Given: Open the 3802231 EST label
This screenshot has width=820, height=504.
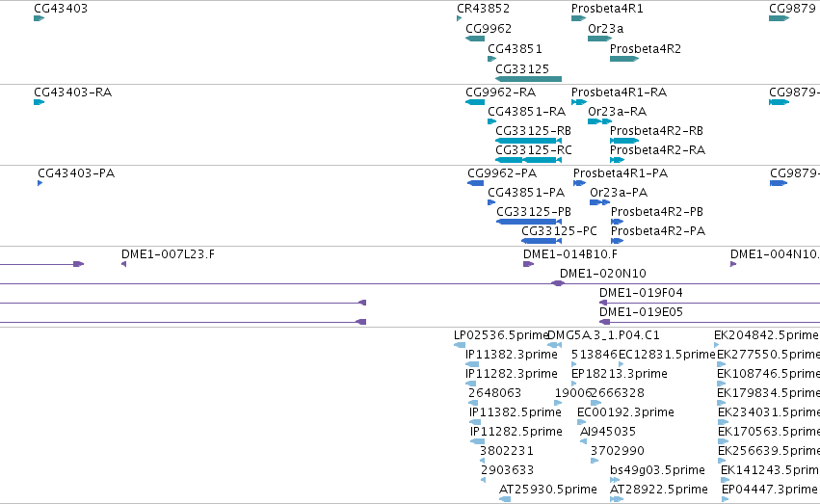Looking at the screenshot, I should pyautogui.click(x=507, y=451).
